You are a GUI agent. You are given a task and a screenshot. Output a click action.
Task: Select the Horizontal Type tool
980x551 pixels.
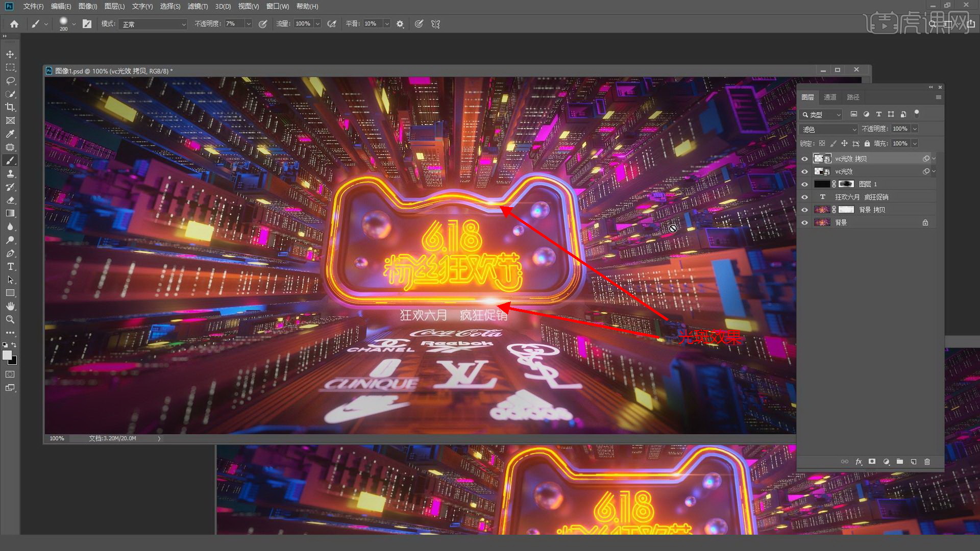click(10, 266)
